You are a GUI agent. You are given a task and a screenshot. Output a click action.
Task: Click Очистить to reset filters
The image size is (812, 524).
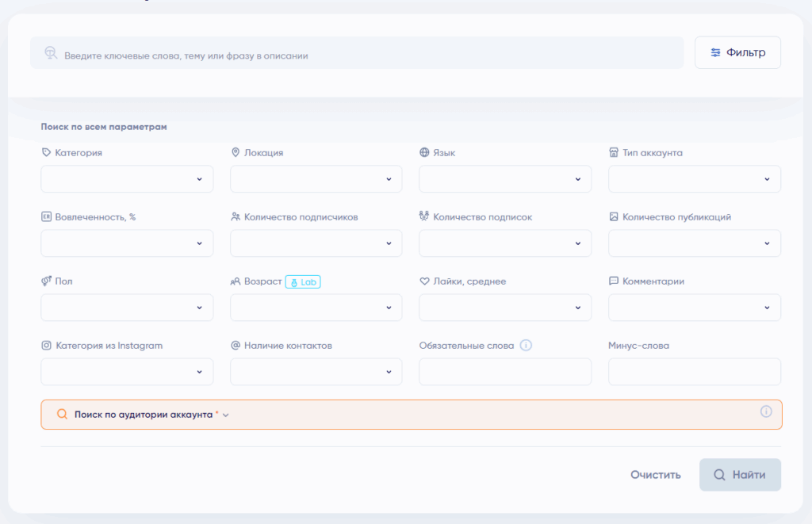point(655,475)
